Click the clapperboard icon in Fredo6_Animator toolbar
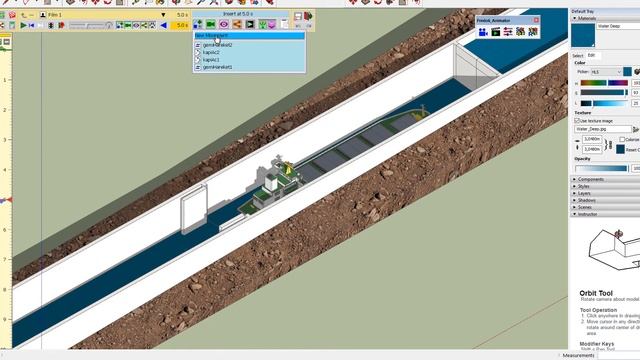The height and width of the screenshot is (360, 640). 496,31
